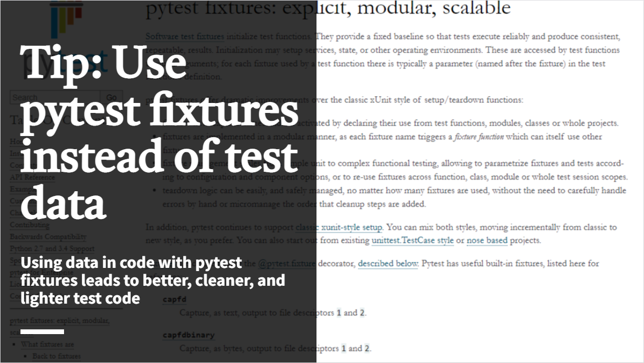Open Backwards Compatibility sidebar link
The image size is (644, 363).
point(48,237)
